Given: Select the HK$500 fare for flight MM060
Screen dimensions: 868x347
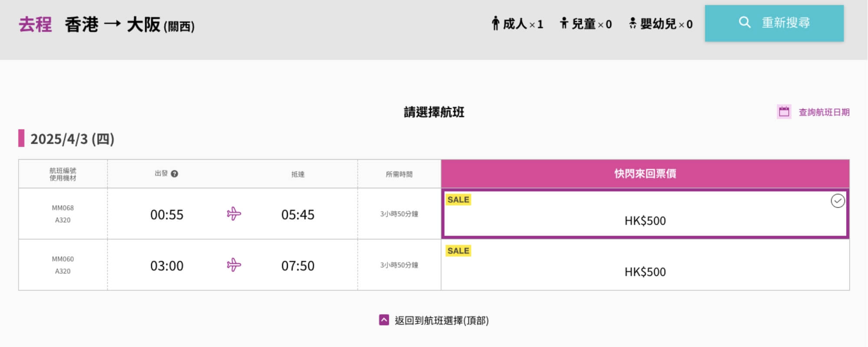Looking at the screenshot, I should 645,265.
